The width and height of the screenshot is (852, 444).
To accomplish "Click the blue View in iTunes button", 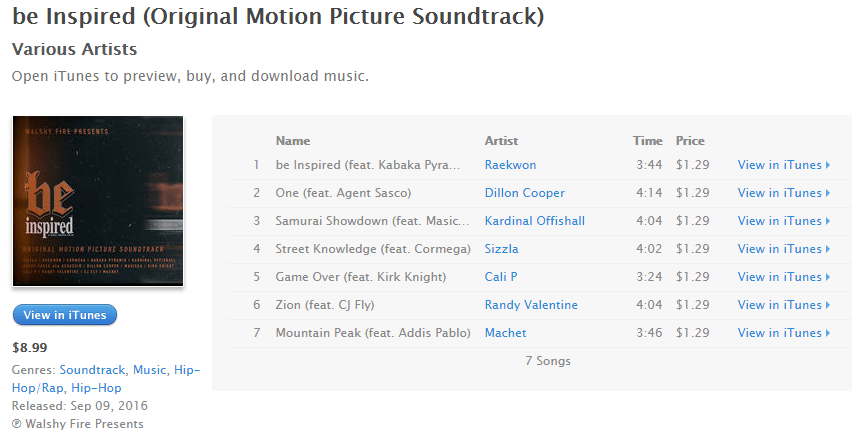I will point(65,315).
